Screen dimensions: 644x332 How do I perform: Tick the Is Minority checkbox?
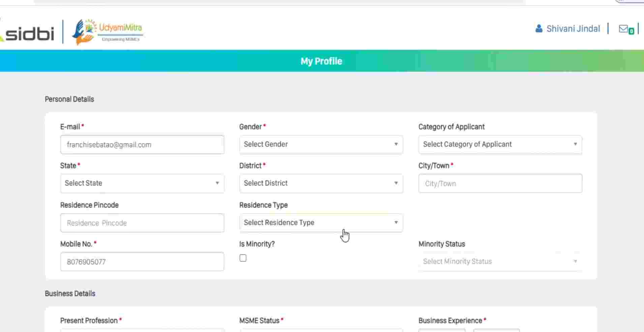point(243,258)
